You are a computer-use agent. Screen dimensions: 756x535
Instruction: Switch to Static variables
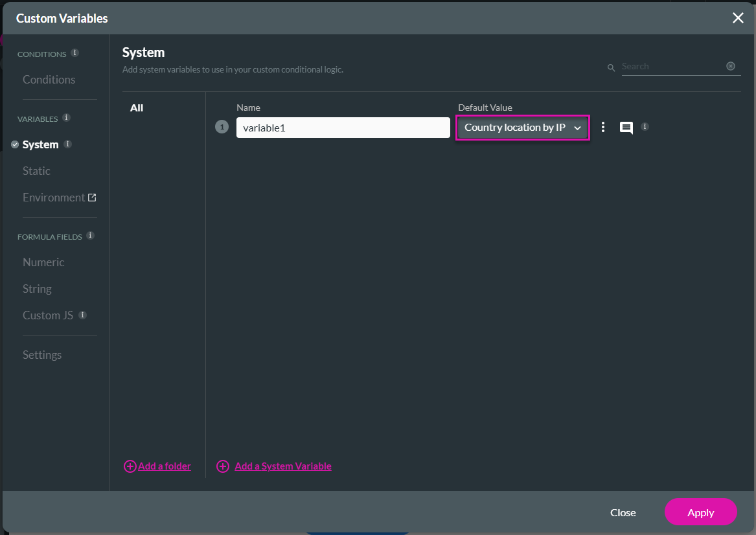tap(36, 171)
